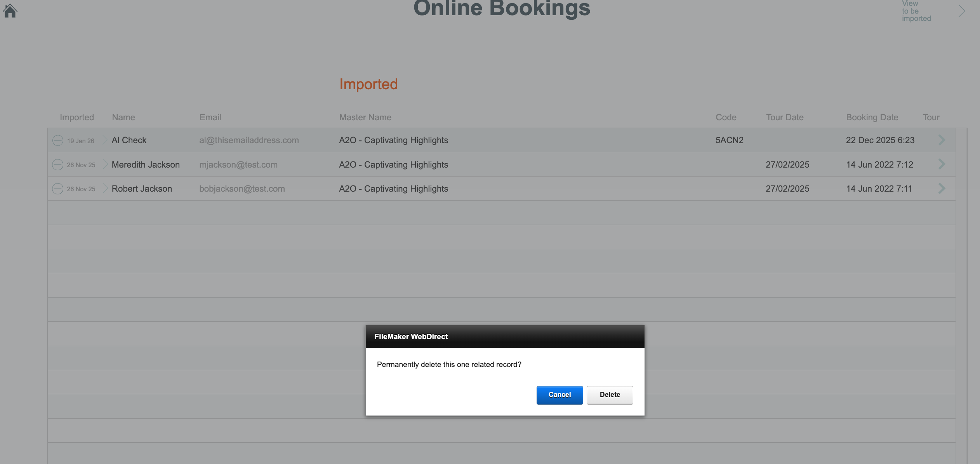This screenshot has width=980, height=464.
Task: Expand the 19 Jan 26 row chevron
Action: tap(105, 140)
